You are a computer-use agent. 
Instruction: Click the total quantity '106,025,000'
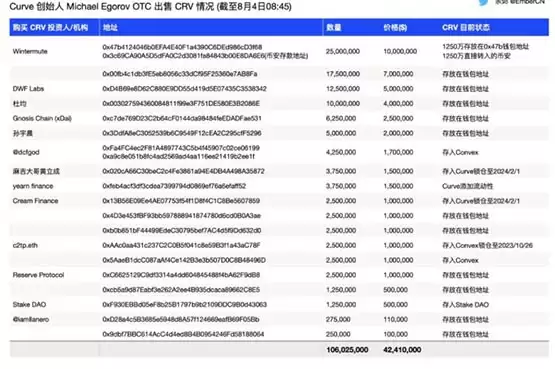pos(347,350)
